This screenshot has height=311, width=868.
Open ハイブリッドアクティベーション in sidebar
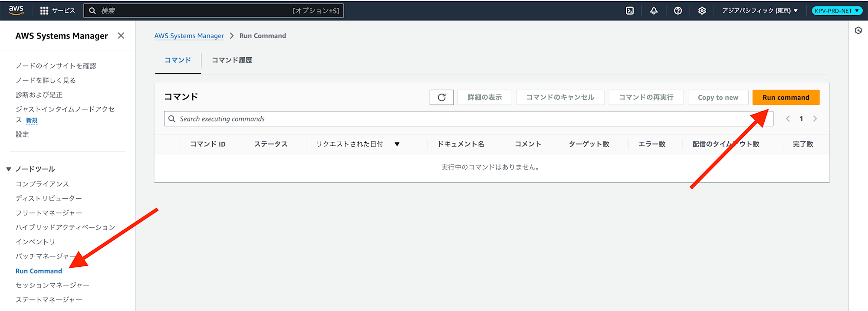pos(66,227)
